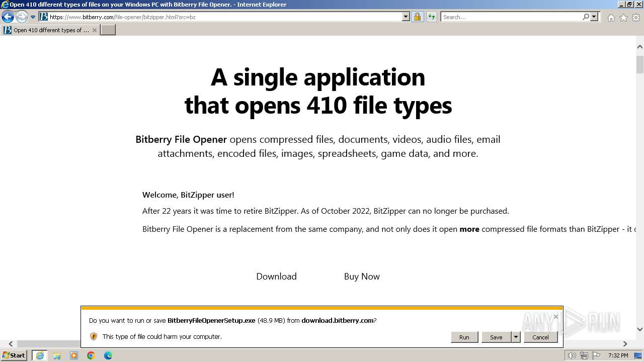The image size is (644, 362).
Task: Click the vertical scrollbar thumb
Action: coord(640,64)
